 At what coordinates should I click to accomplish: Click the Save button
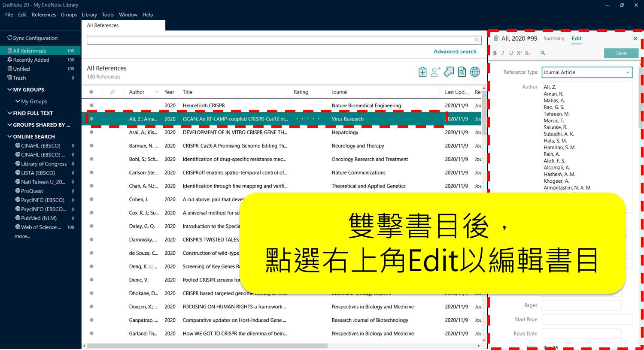click(621, 53)
